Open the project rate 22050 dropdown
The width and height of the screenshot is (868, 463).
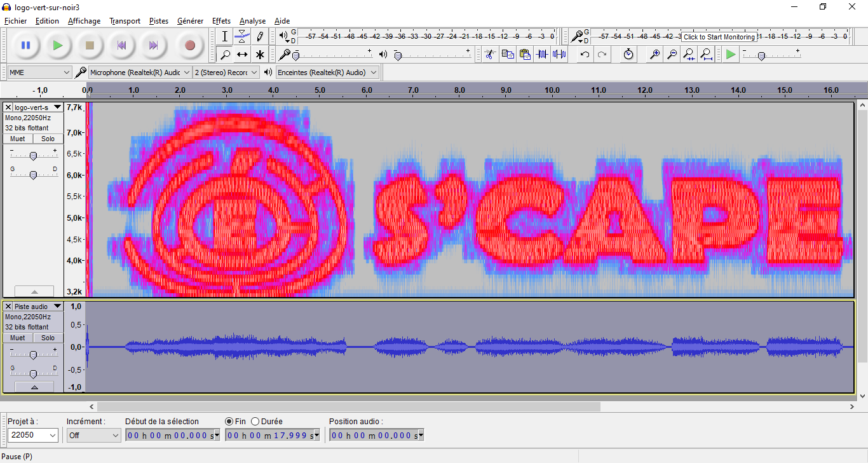click(33, 436)
